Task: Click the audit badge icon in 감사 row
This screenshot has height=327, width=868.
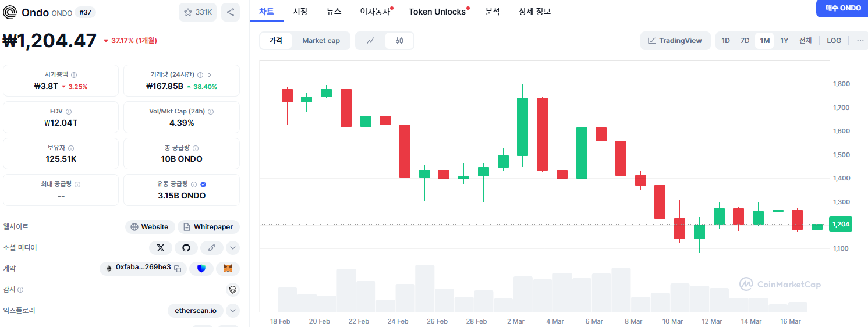Action: [233, 290]
